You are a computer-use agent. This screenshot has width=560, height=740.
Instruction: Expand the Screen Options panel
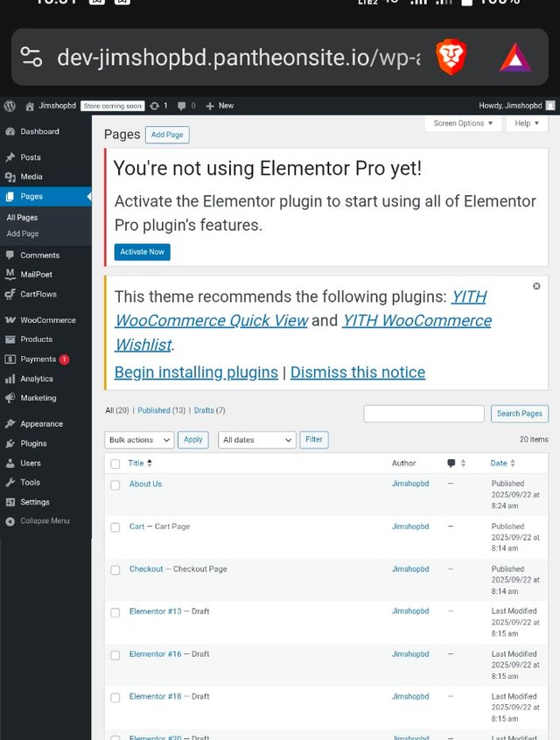464,123
